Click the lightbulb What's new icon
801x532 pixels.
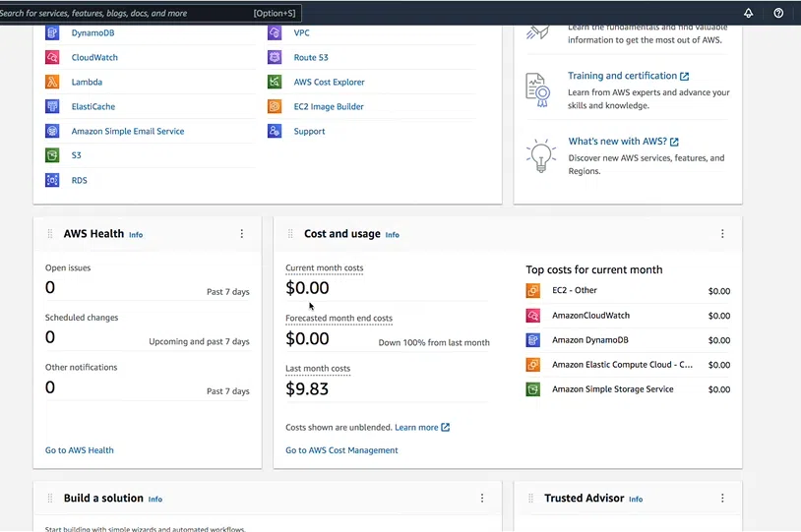(540, 155)
